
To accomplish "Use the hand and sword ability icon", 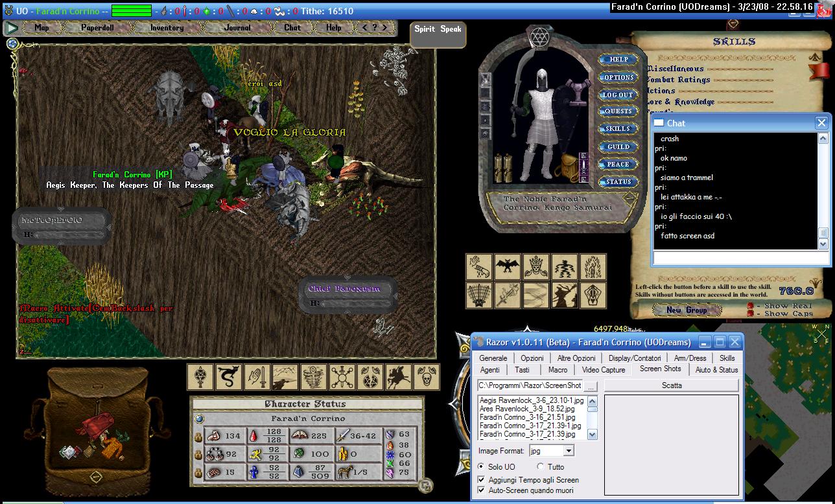I will click(257, 377).
